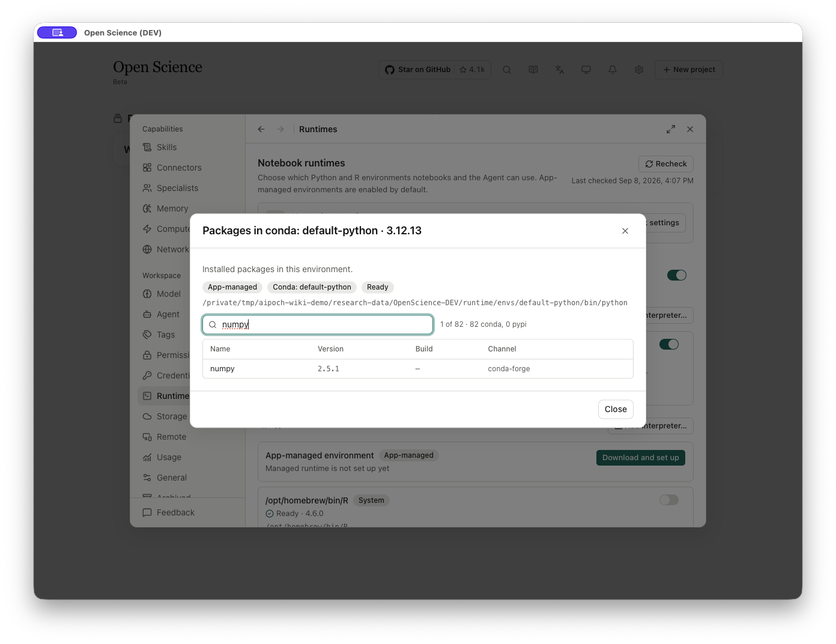Click the purple screen icon in title bar
This screenshot has height=644, width=836.
57,32
